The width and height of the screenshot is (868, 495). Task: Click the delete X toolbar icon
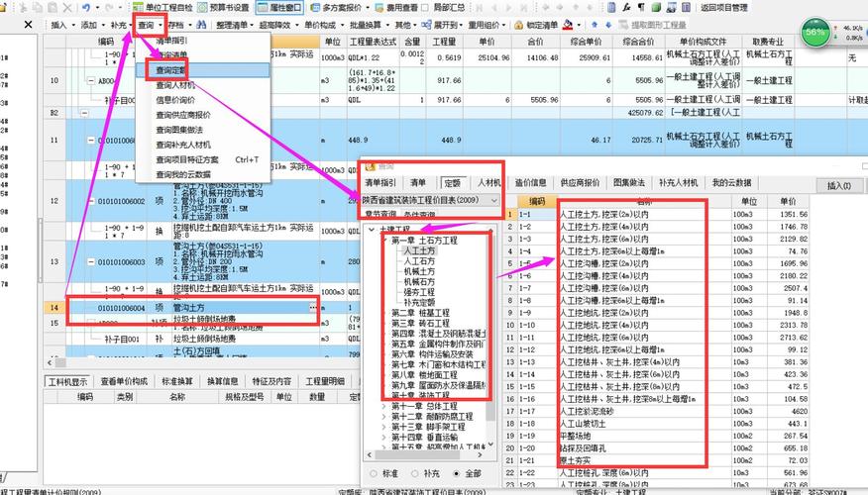[67, 7]
